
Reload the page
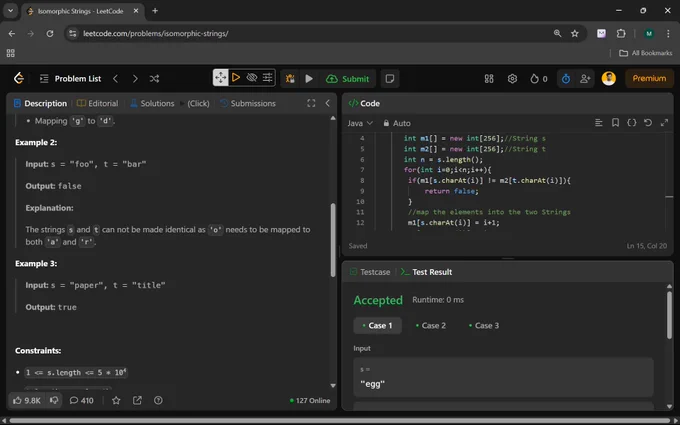(x=50, y=33)
